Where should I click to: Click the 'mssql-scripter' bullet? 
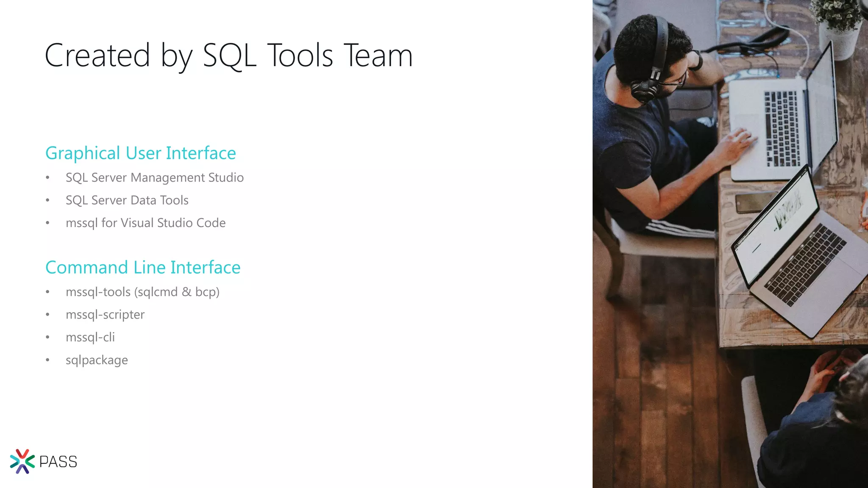[x=105, y=315]
